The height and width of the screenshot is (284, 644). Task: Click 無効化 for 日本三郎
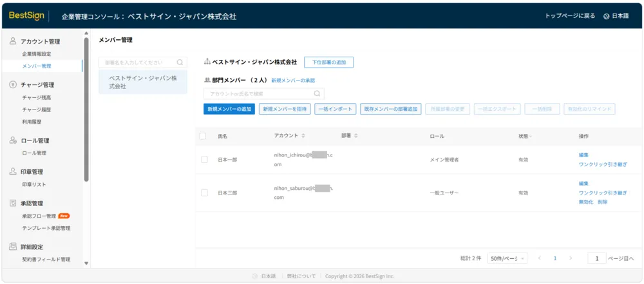pyautogui.click(x=586, y=202)
